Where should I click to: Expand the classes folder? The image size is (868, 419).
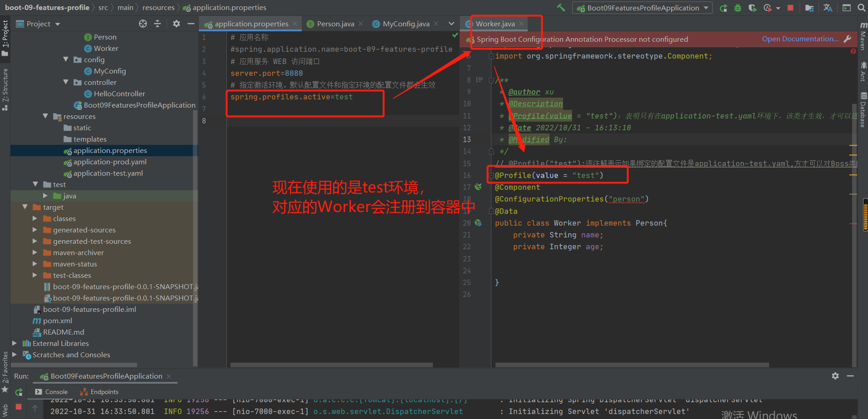point(35,218)
